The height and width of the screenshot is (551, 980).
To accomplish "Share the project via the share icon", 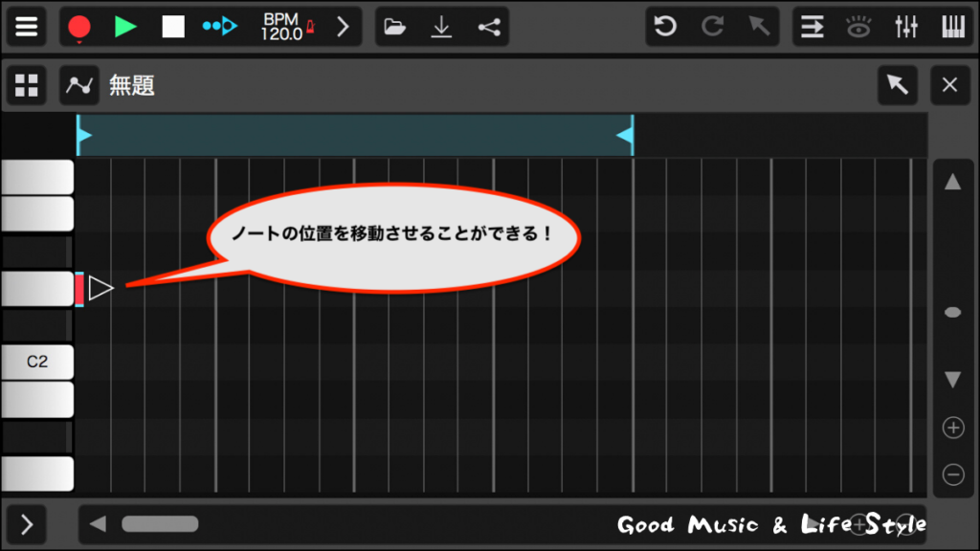I will click(x=489, y=27).
